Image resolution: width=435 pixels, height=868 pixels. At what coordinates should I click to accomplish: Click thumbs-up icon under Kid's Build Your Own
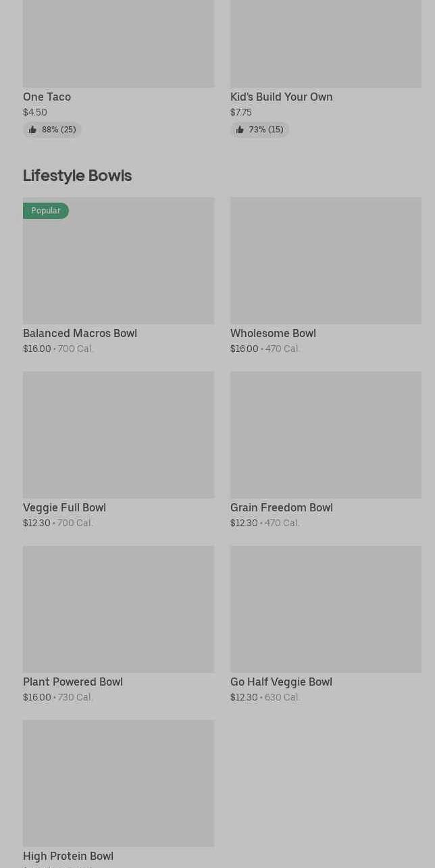[x=240, y=130]
